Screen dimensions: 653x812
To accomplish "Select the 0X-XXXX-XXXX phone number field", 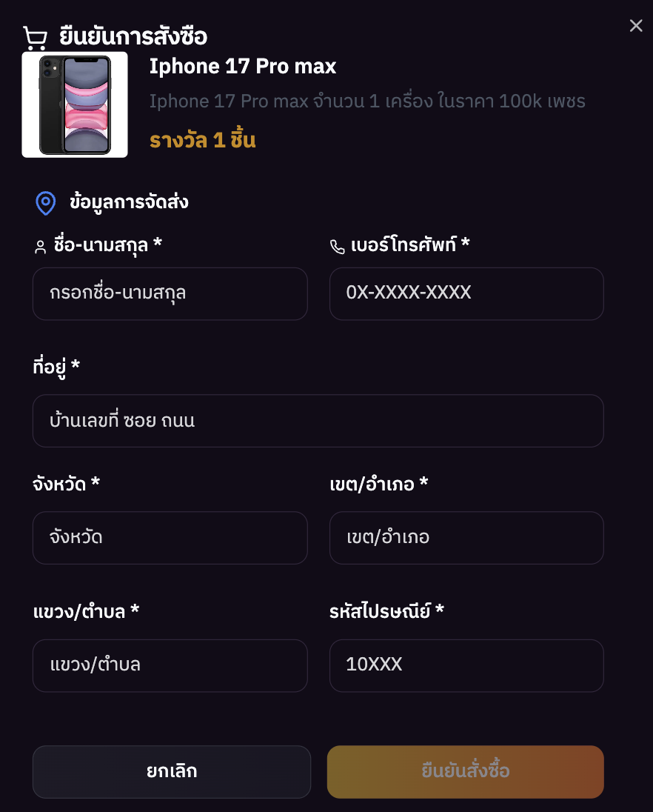I will pyautogui.click(x=466, y=293).
